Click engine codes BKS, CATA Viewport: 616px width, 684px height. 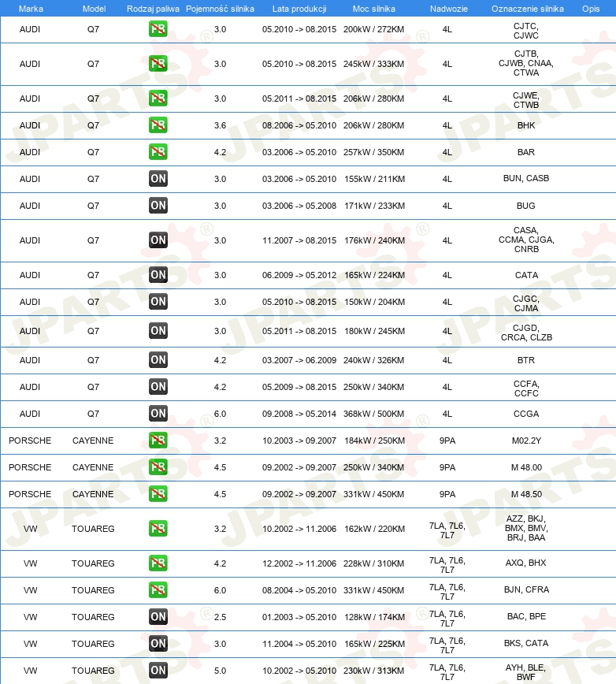[x=526, y=643]
